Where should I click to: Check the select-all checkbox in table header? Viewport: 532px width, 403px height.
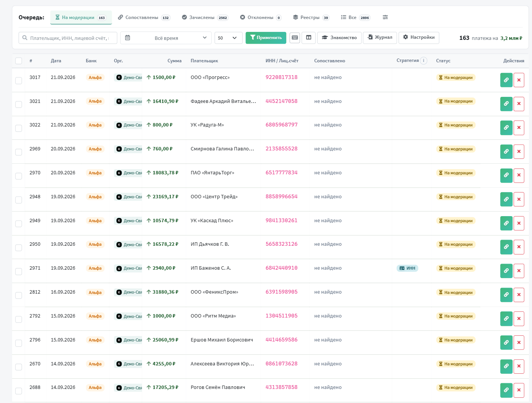click(19, 61)
